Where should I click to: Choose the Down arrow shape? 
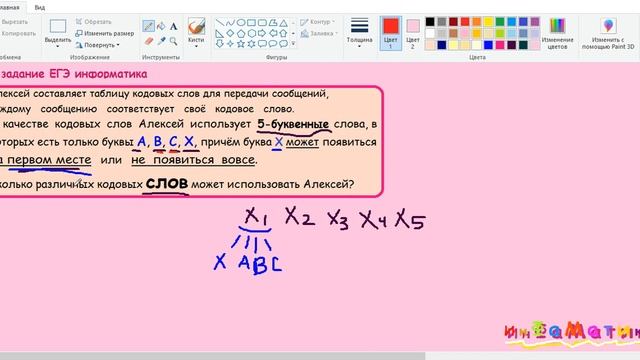220,44
